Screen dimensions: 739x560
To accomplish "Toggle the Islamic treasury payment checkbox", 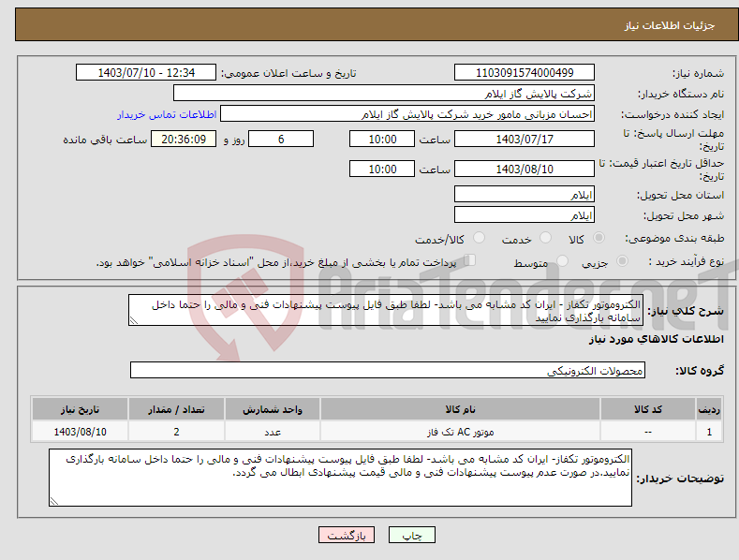I will 470,260.
